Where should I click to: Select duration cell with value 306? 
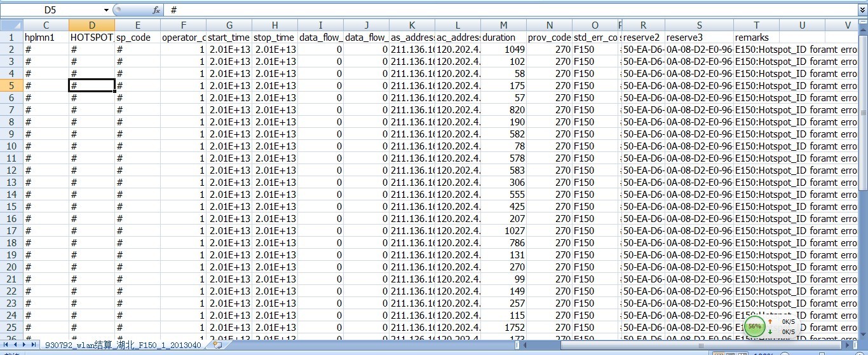click(x=503, y=182)
